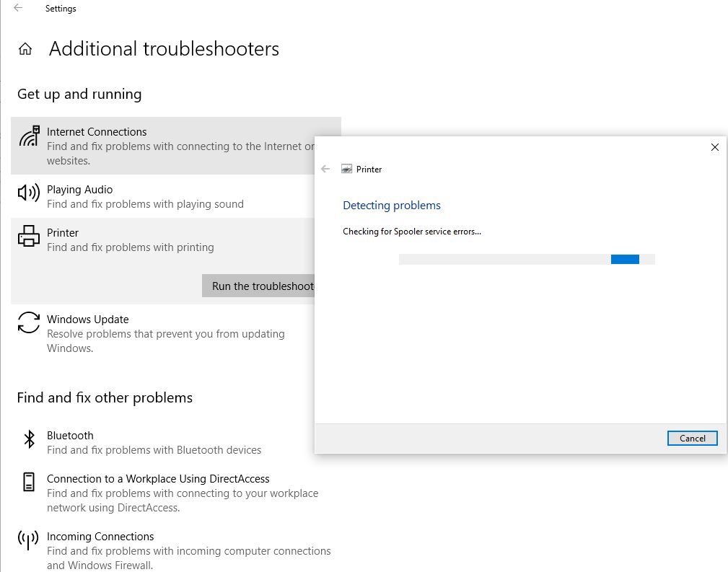Select the Printer troubleshooter title text
728x572 pixels.
coord(63,232)
